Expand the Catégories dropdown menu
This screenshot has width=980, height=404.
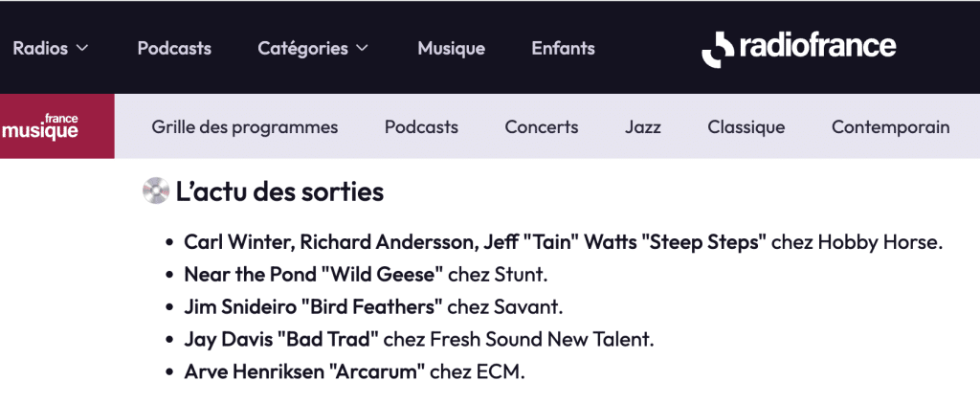click(x=313, y=48)
